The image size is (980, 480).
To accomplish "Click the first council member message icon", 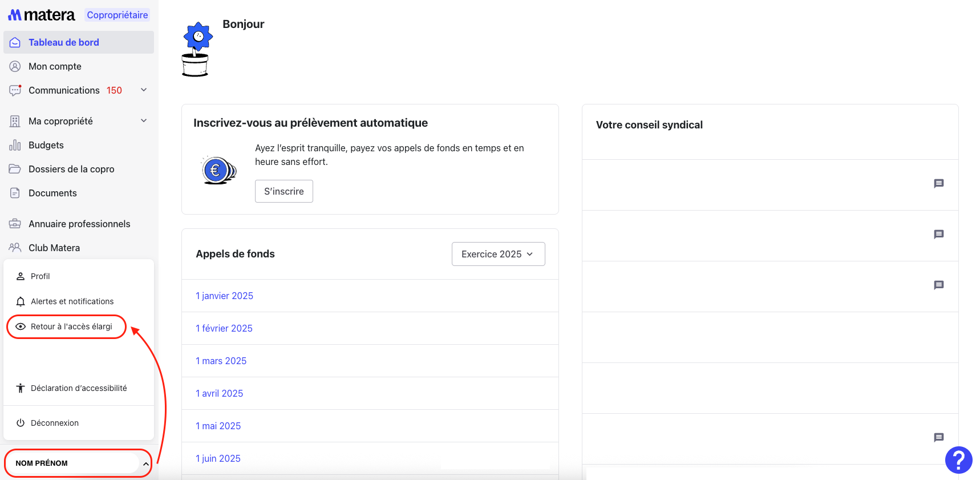I will [x=938, y=184].
